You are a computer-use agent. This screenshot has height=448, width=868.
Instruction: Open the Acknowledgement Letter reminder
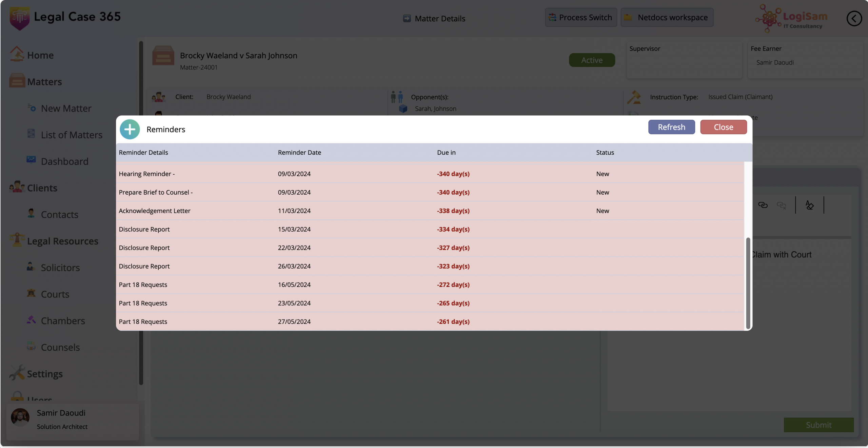[155, 211]
